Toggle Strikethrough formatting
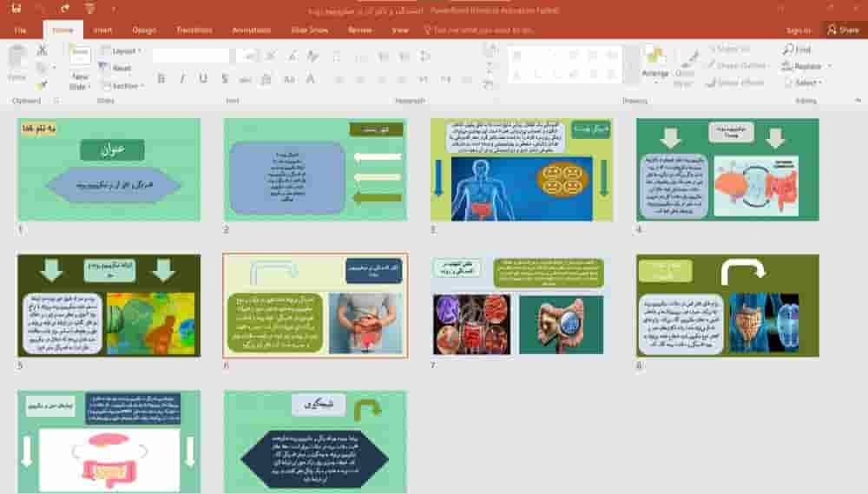This screenshot has height=494, width=868. [x=246, y=79]
